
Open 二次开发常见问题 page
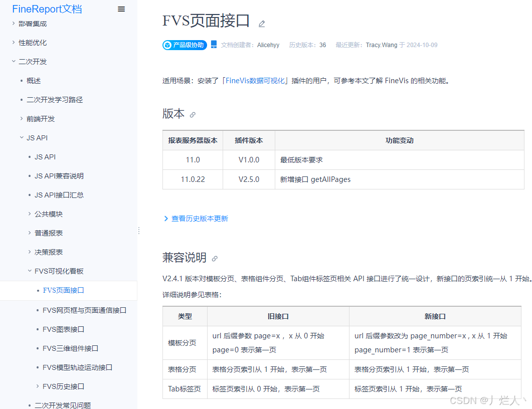pos(63,405)
